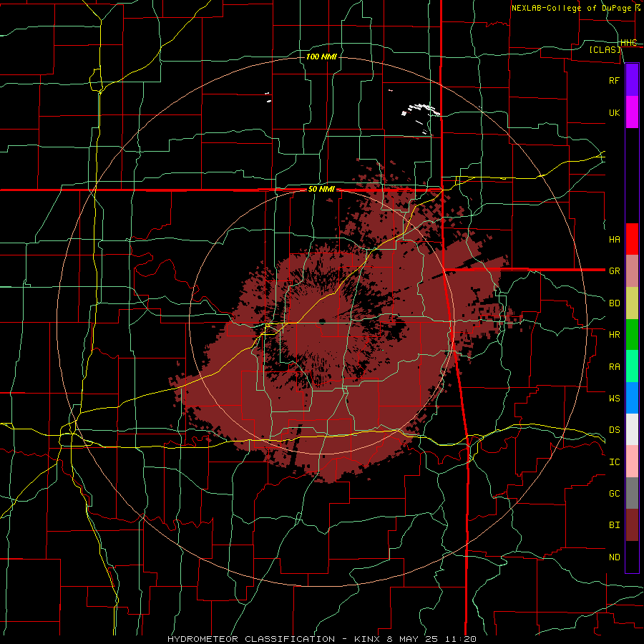Click the white echo cluster near top right
Image resolution: width=644 pixels, height=644 pixels.
(x=421, y=109)
